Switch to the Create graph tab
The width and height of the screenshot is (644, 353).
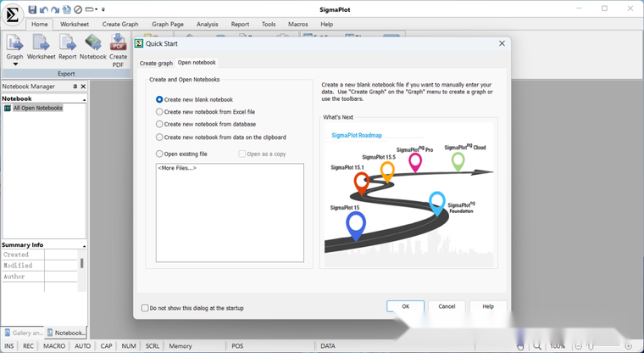coord(156,63)
